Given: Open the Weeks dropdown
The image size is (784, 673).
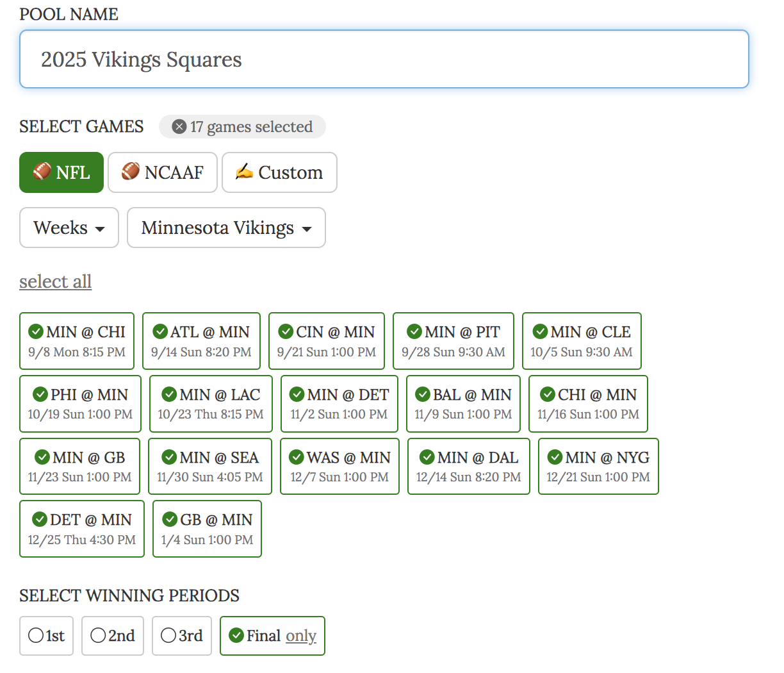Looking at the screenshot, I should click(x=69, y=228).
